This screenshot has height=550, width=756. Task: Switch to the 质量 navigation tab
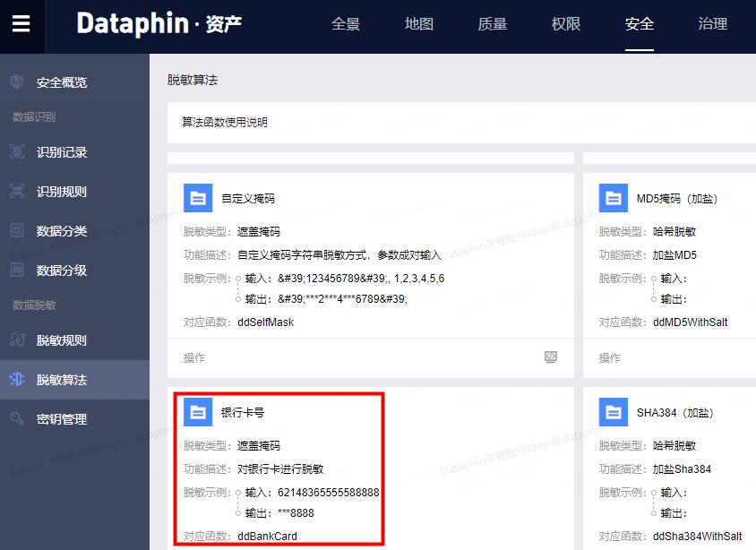pos(492,24)
